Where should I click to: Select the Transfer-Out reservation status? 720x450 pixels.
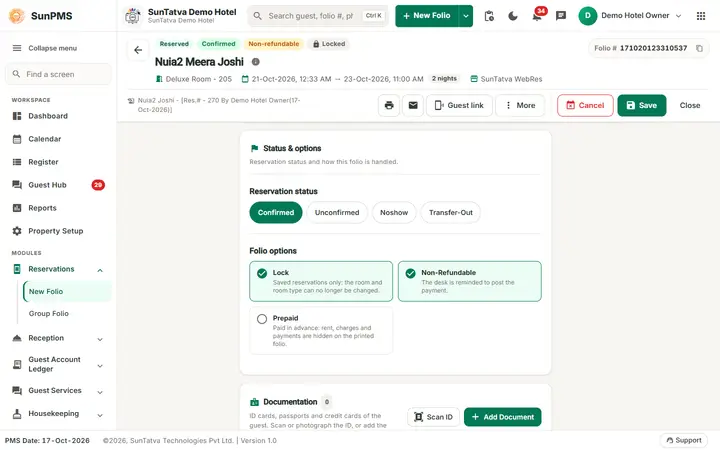click(x=450, y=213)
